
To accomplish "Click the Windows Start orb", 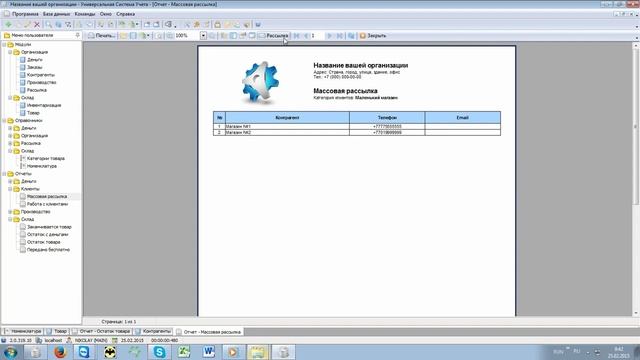I will 10,352.
